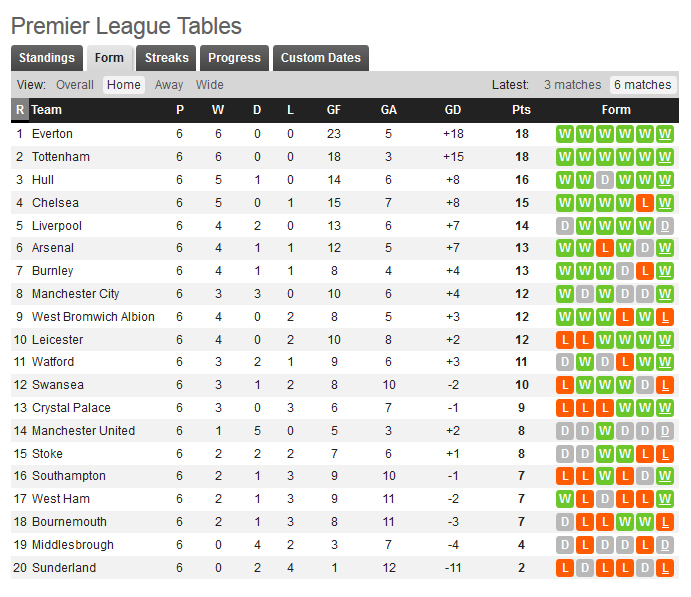Open the Standings tab

click(47, 58)
